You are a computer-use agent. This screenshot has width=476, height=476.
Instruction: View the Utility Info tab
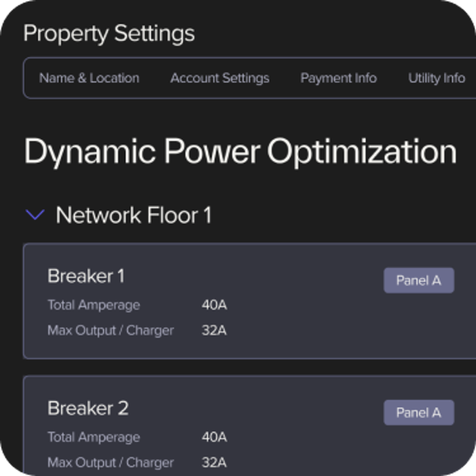pos(437,78)
